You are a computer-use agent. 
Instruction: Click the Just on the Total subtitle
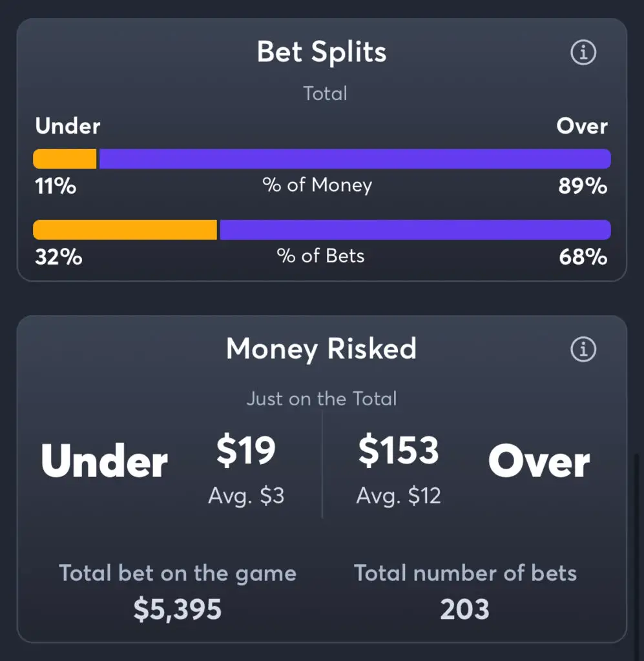(x=322, y=399)
